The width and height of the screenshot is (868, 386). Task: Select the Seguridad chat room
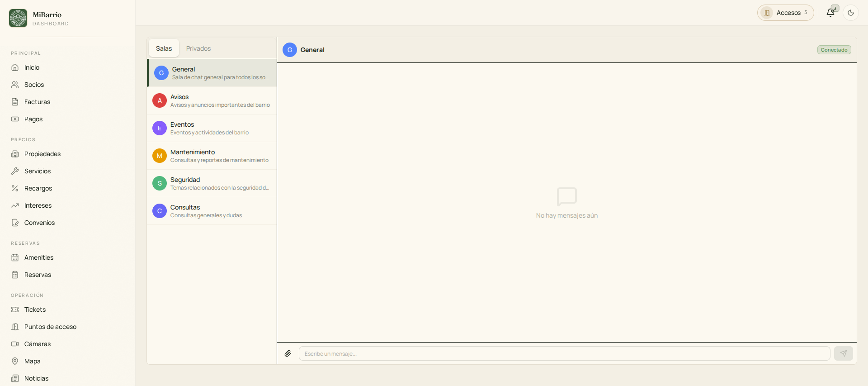212,183
